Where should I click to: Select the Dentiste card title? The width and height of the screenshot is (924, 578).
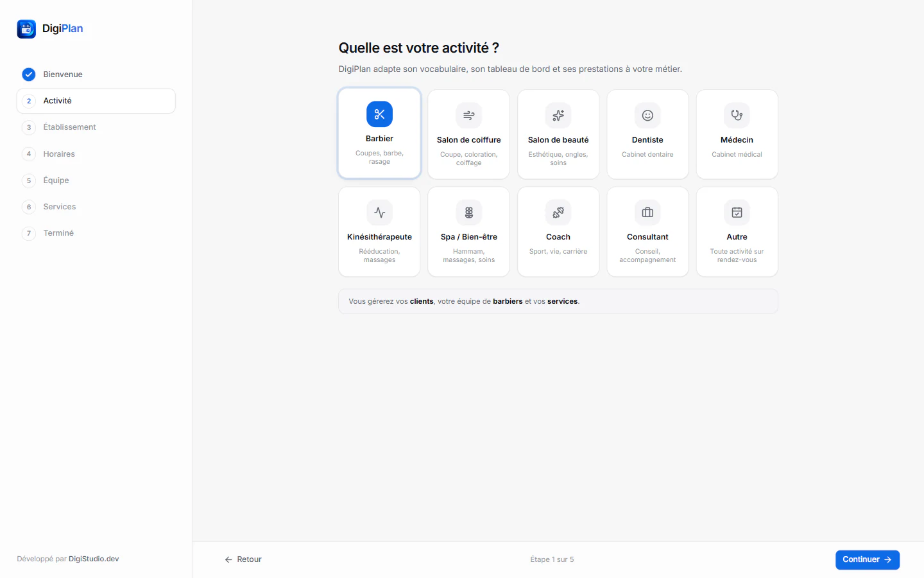[x=647, y=140]
